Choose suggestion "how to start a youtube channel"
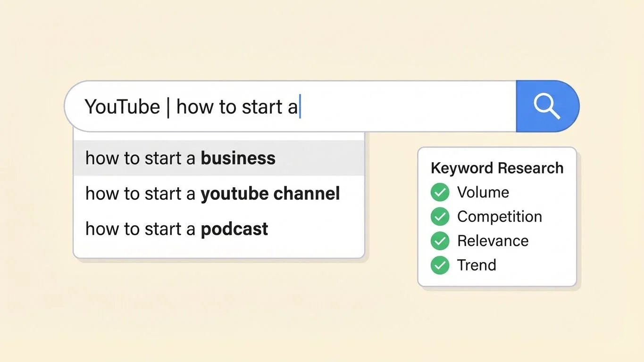 point(219,193)
